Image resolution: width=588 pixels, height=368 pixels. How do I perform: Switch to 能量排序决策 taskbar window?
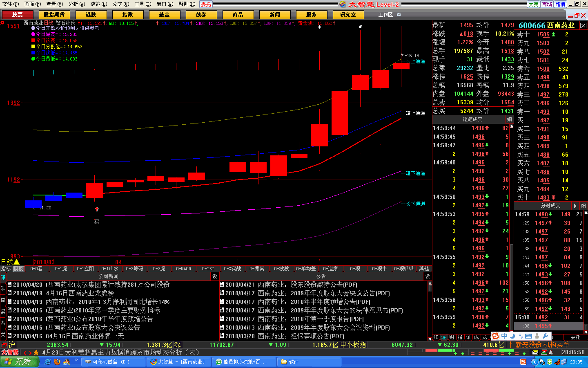245,362
